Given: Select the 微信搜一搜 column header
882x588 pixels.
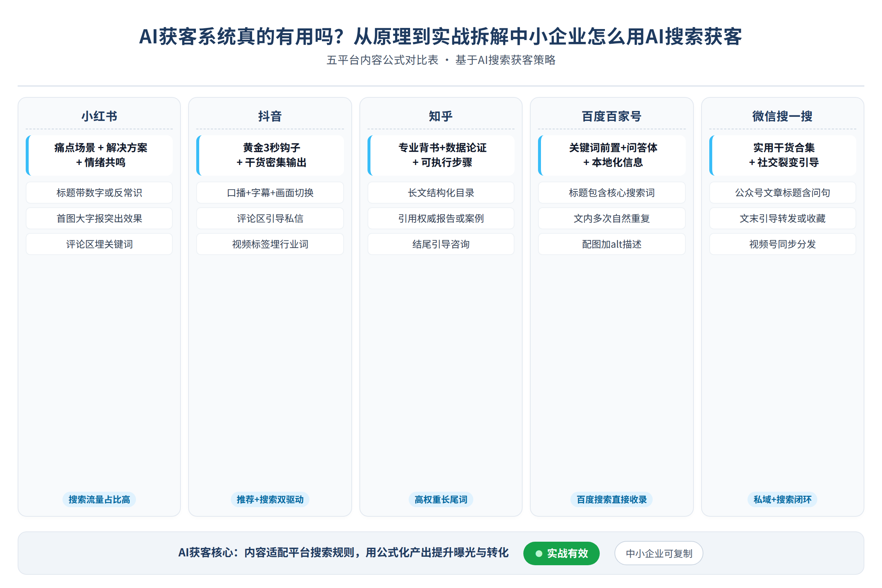Looking at the screenshot, I should 782,116.
